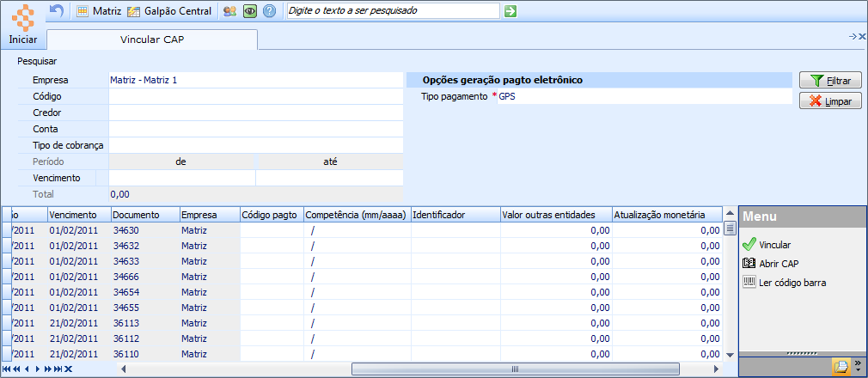Screen dimensions: 868x378
Task: Select the row with document 34654
Action: click(363, 292)
